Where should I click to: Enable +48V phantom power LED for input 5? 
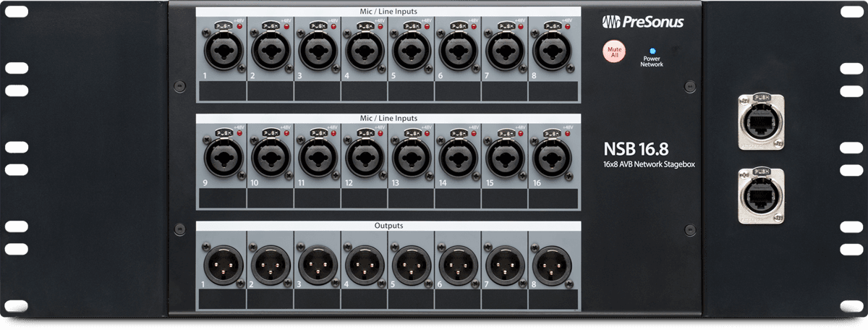pos(427,26)
